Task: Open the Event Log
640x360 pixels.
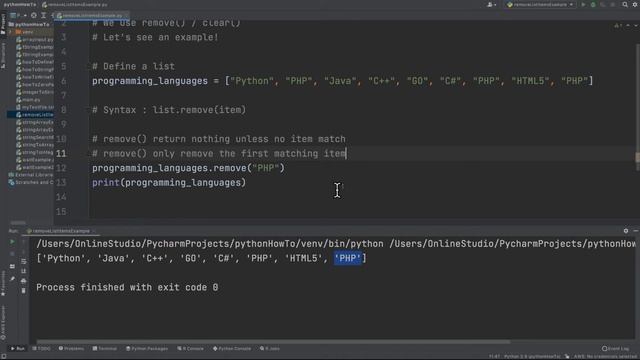Action: coord(616,349)
